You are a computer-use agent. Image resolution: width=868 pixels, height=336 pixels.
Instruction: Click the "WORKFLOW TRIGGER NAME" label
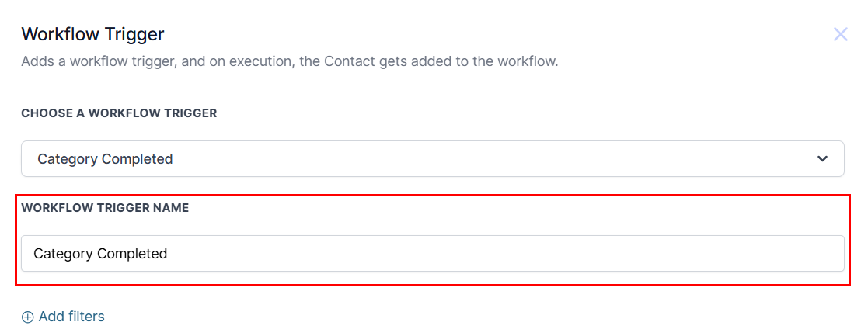pos(105,208)
